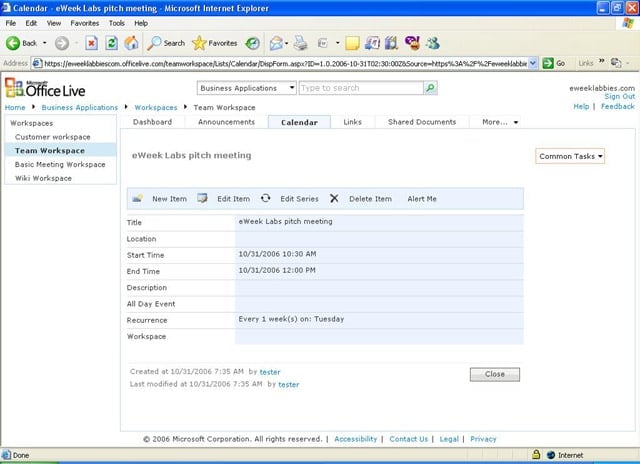640x464 pixels.
Task: Open the Common Tasks dropdown
Action: (570, 156)
